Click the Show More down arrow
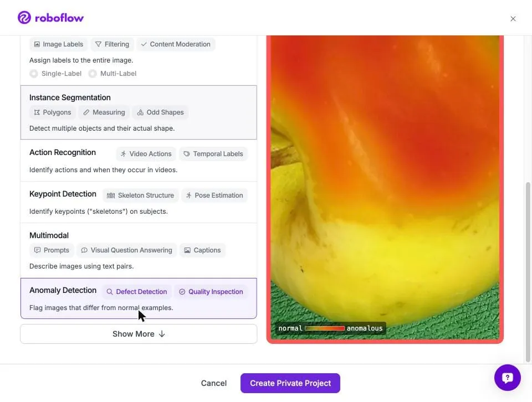The image size is (532, 402). point(162,334)
